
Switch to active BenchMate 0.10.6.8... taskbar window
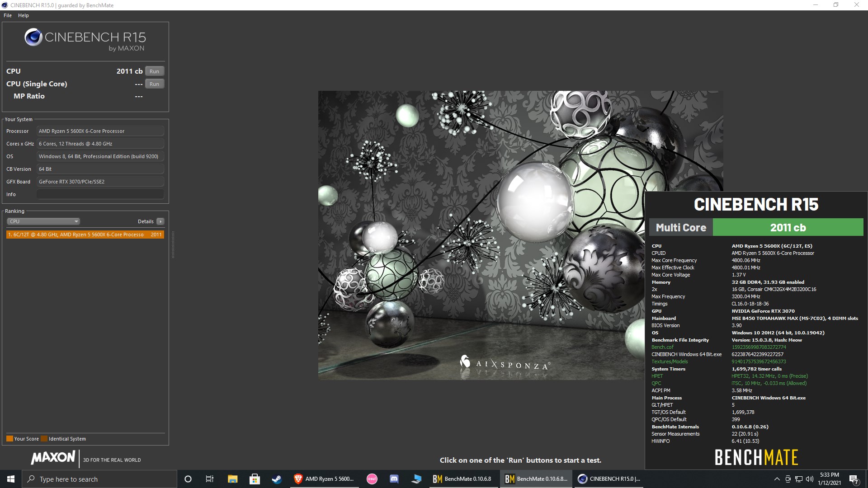(536, 479)
